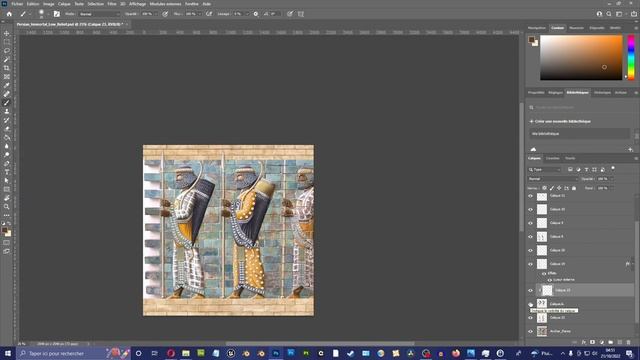Select the History Brush tool
640x360 pixels.
pyautogui.click(x=7, y=120)
